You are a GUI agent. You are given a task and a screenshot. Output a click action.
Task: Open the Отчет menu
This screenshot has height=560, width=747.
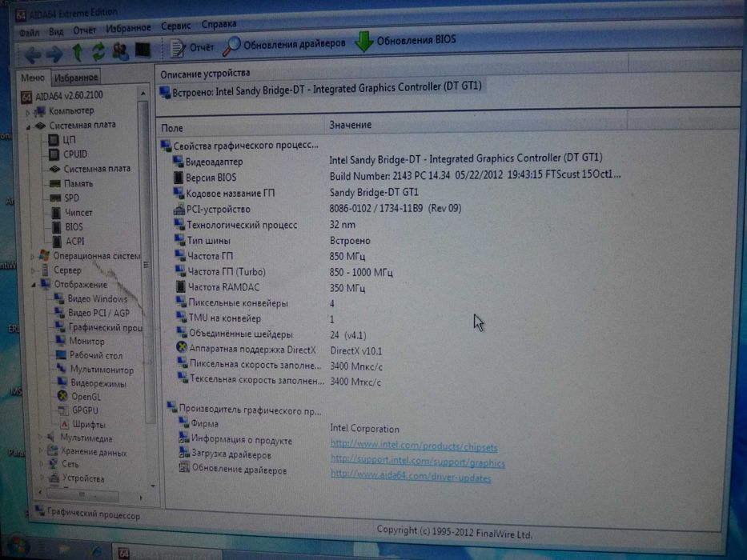coord(84,30)
